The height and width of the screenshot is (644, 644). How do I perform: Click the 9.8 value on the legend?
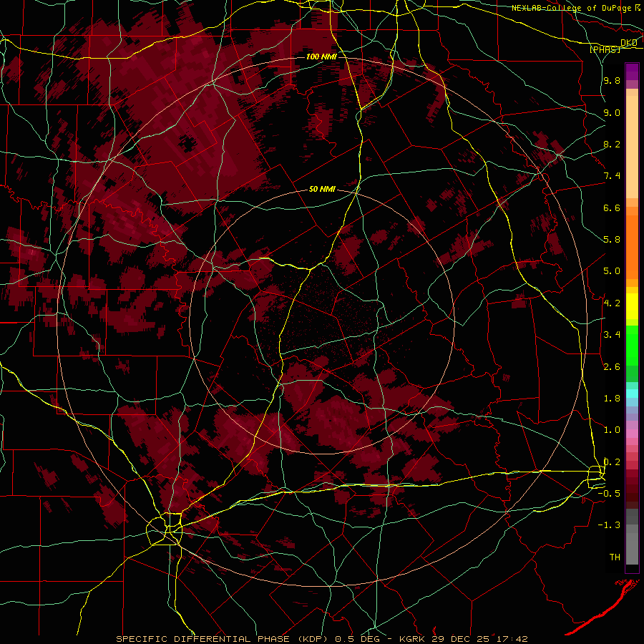click(612, 80)
